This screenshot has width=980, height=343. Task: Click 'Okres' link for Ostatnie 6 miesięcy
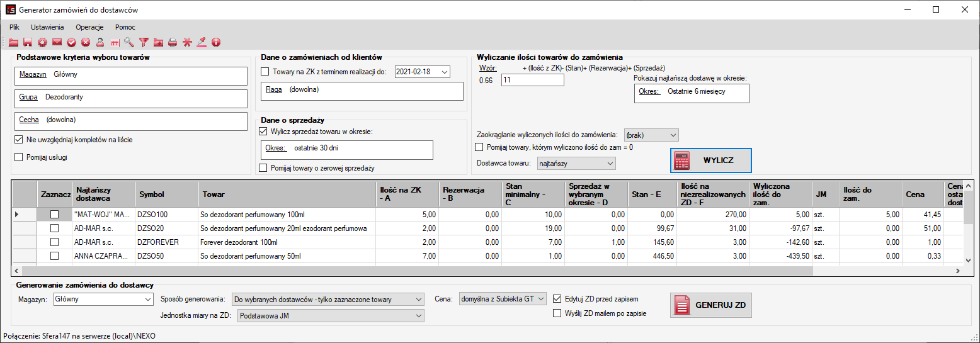pyautogui.click(x=649, y=91)
